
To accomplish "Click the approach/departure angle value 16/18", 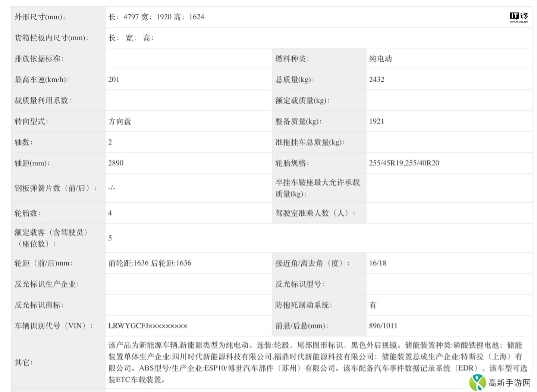I will pyautogui.click(x=377, y=263).
